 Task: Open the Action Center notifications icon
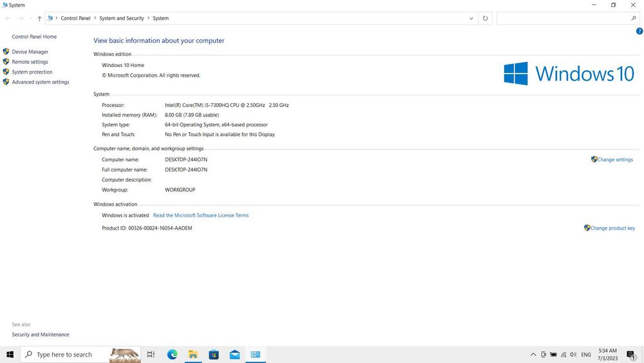tap(631, 355)
